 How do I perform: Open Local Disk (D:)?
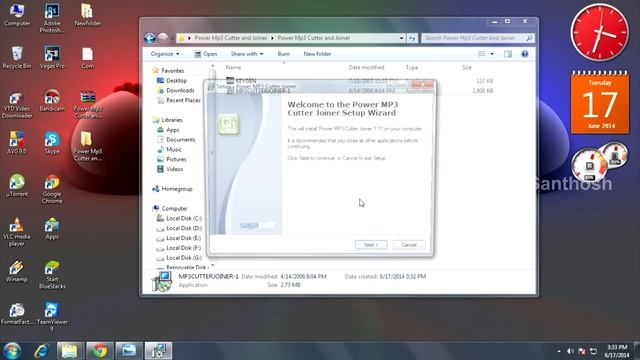pos(180,228)
